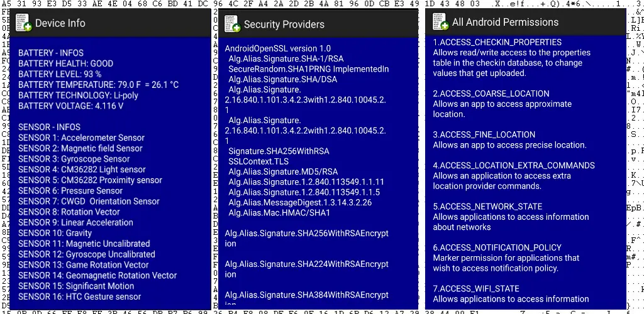
Task: Select SENSOR 12: Gyroscope Uncalibrated
Action: point(87,254)
